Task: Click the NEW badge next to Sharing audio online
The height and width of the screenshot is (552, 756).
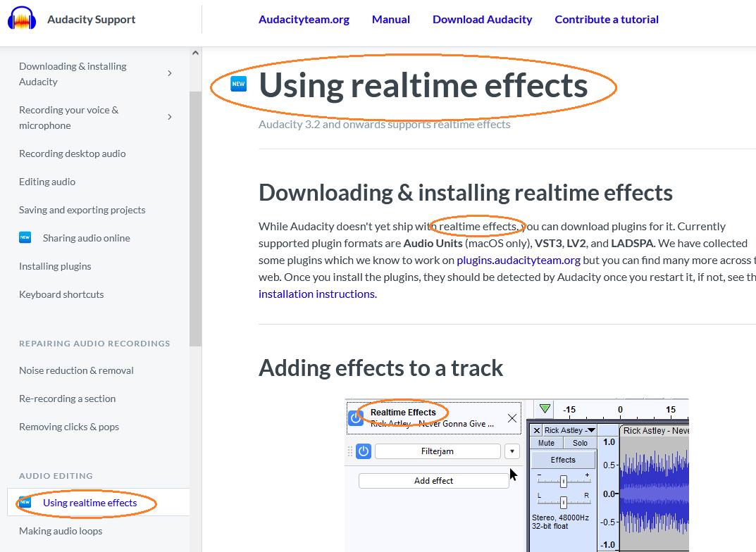Action: tap(24, 237)
